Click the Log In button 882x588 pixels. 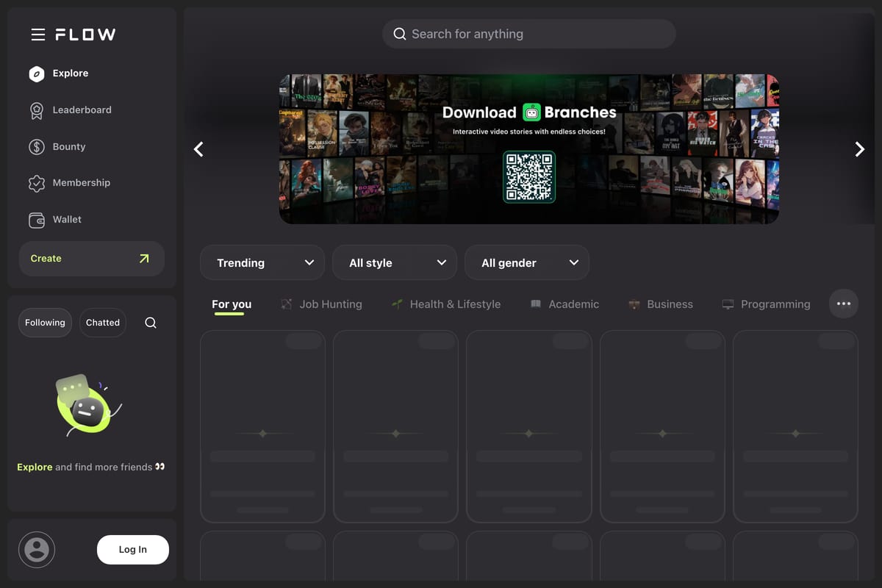tap(133, 550)
